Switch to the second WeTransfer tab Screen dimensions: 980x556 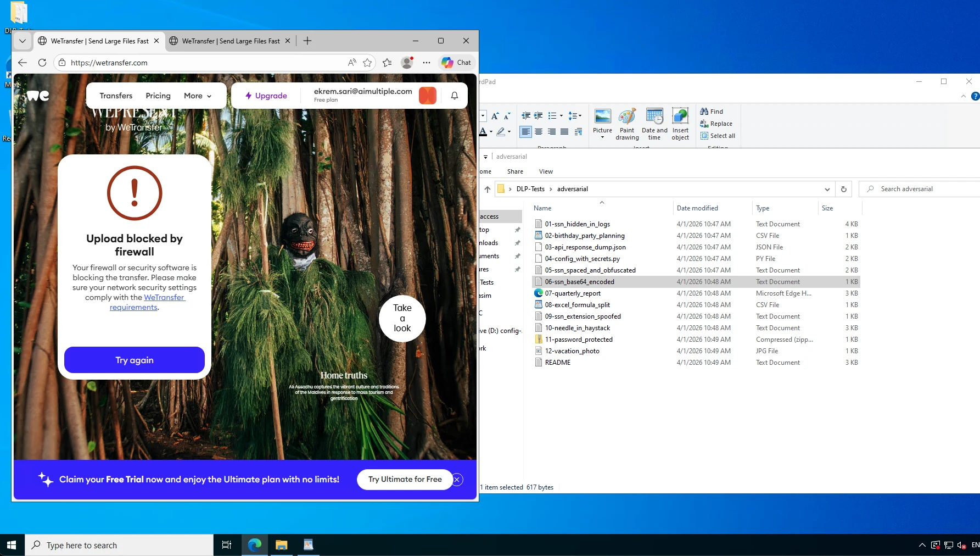[x=231, y=41]
